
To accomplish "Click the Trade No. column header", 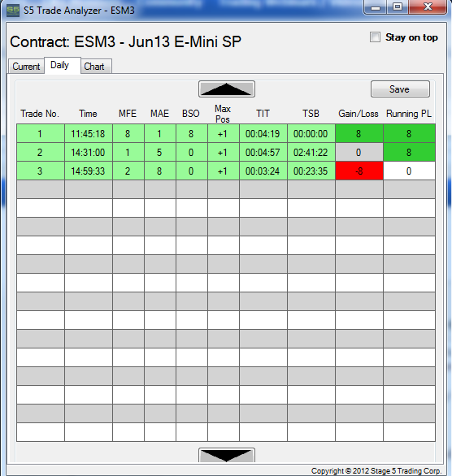I will pos(40,114).
